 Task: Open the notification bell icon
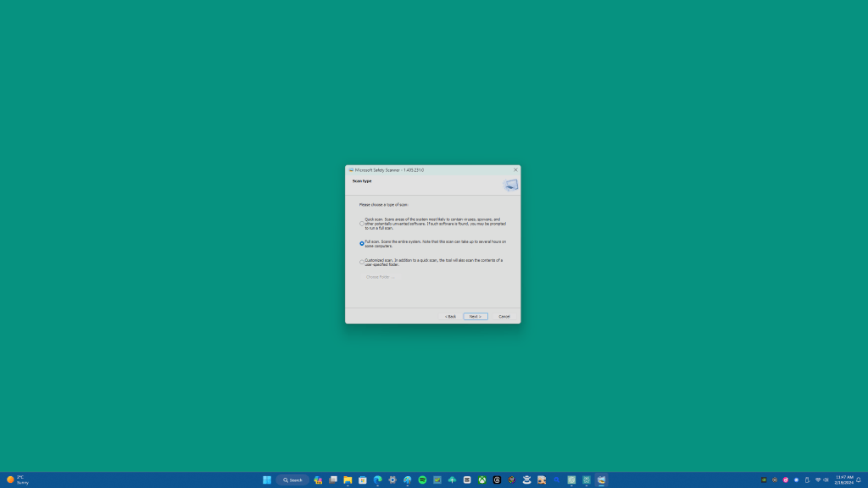859,480
